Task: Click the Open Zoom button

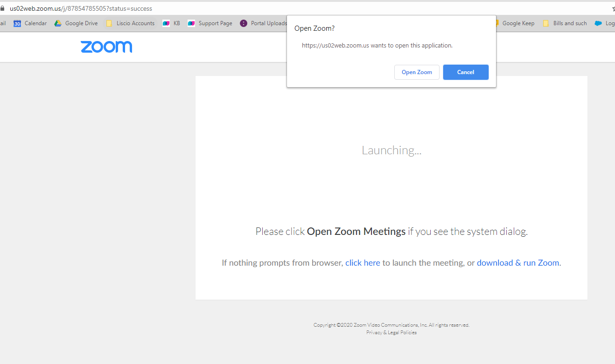Action: 417,72
